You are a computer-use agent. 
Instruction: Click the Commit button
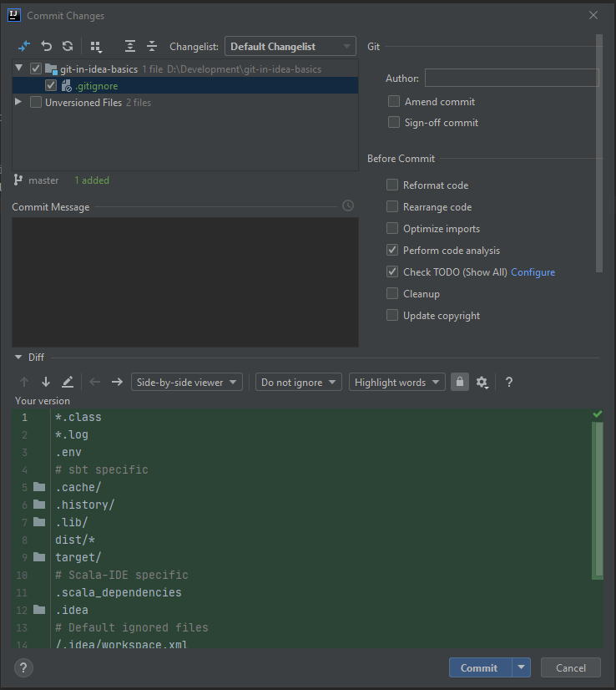click(481, 667)
